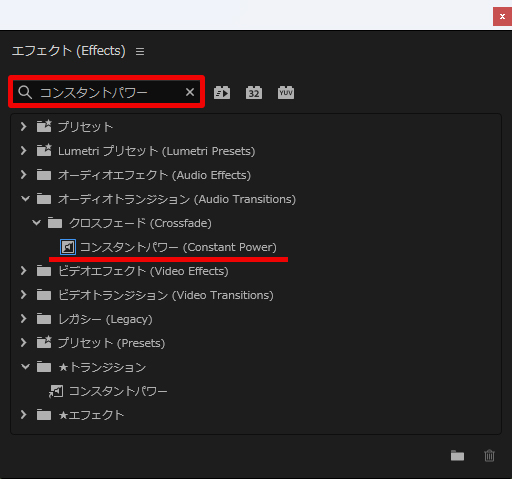Image resolution: width=512 pixels, height=479 pixels.
Task: Click the プリセット starred folder icon
Action: pos(44,126)
